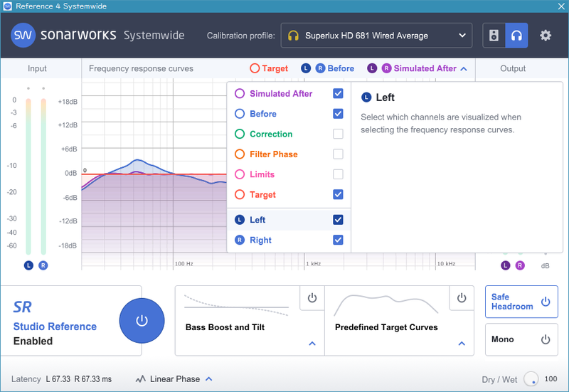This screenshot has width=569, height=392.
Task: Expand Bass Boost and Tilt panel chevron
Action: pyautogui.click(x=312, y=344)
